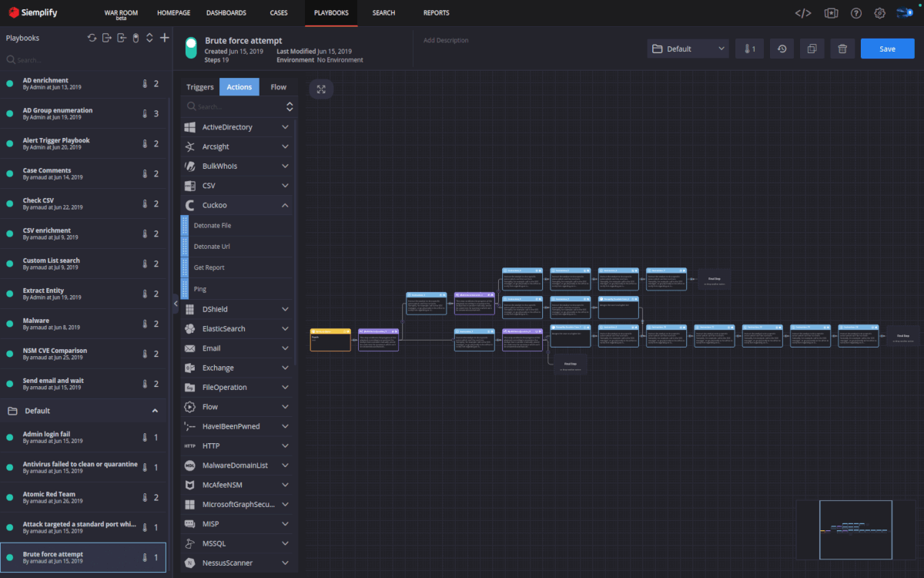Image resolution: width=924 pixels, height=578 pixels.
Task: Click the green status dot for Atomic Red Team
Action: coord(10,498)
